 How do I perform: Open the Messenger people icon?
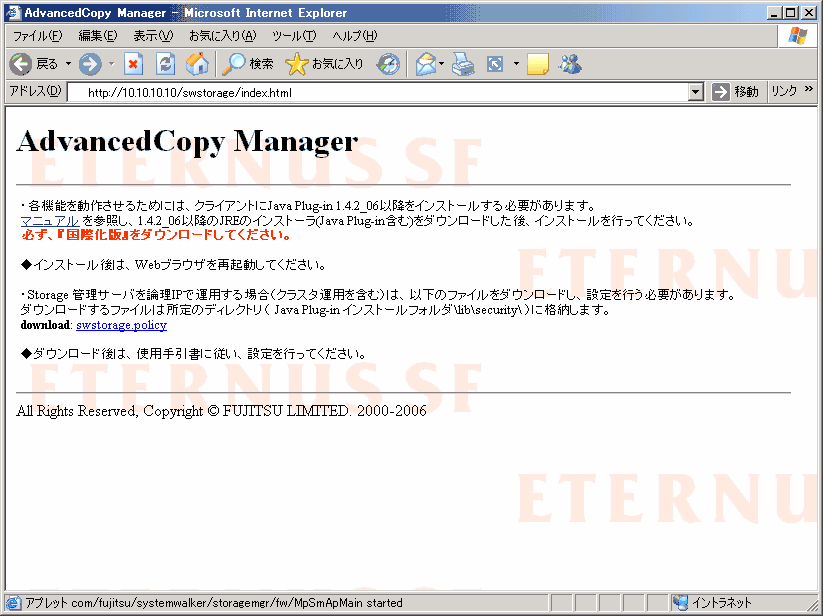click(570, 64)
